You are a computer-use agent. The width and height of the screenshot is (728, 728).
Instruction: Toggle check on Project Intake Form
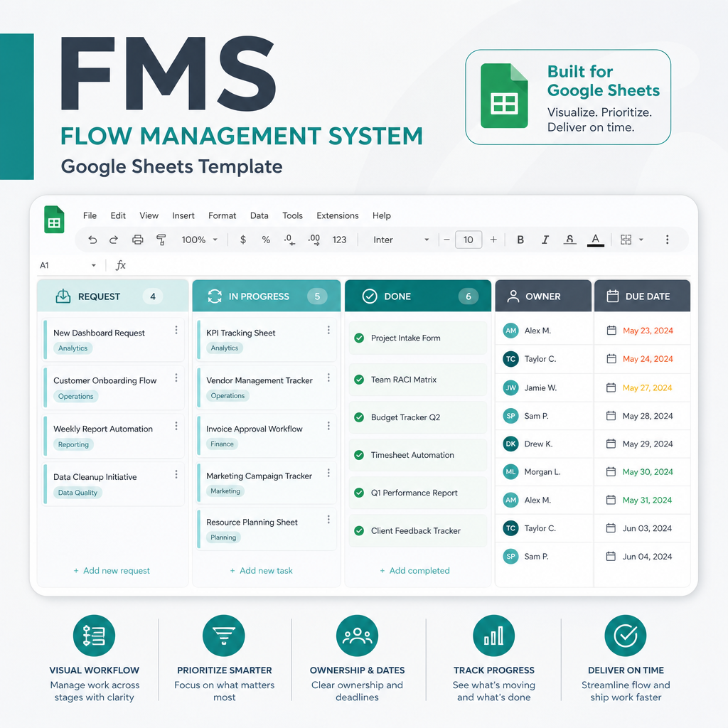point(359,338)
